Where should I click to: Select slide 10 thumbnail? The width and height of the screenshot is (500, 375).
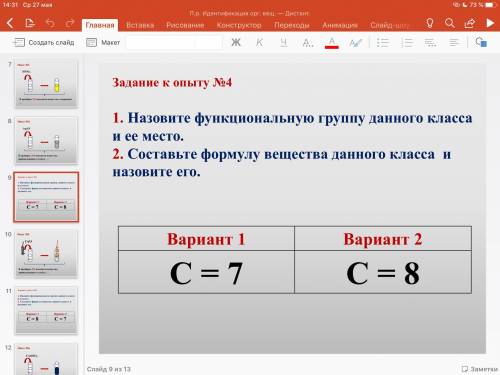(x=46, y=254)
